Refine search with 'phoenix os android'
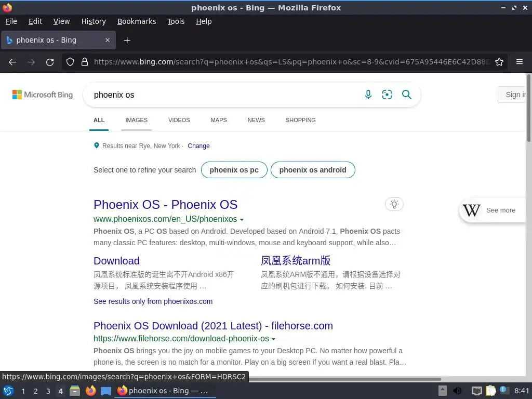 [313, 170]
